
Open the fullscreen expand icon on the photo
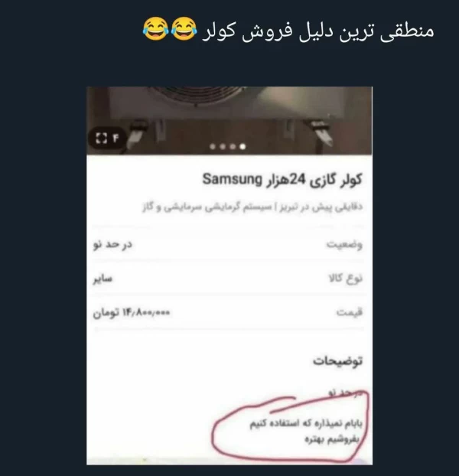(x=101, y=138)
